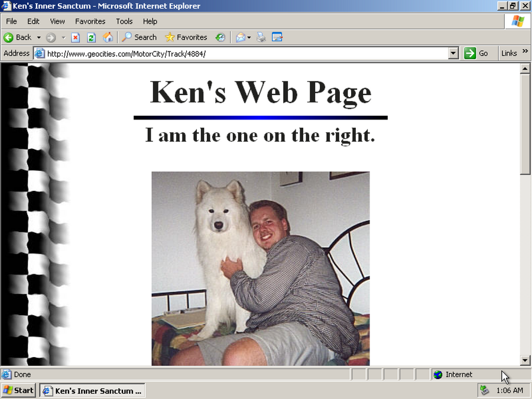Image resolution: width=532 pixels, height=399 pixels.
Task: Click the vertical scrollbar thumb
Action: (525, 124)
